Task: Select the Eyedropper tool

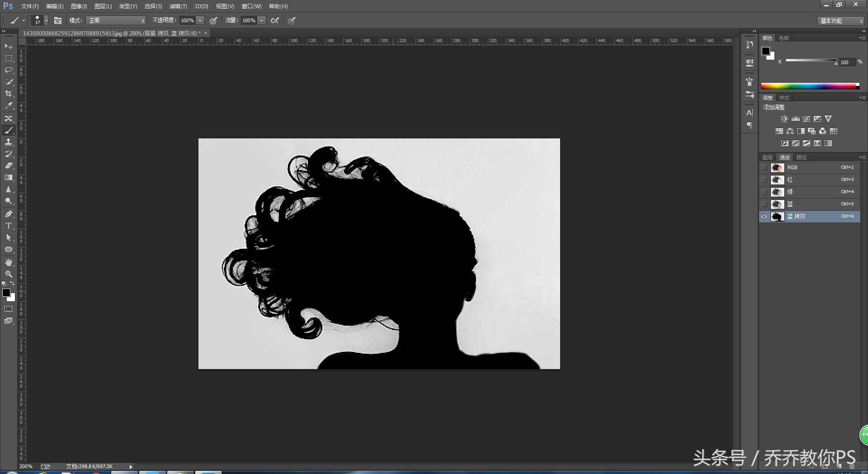Action: point(9,106)
